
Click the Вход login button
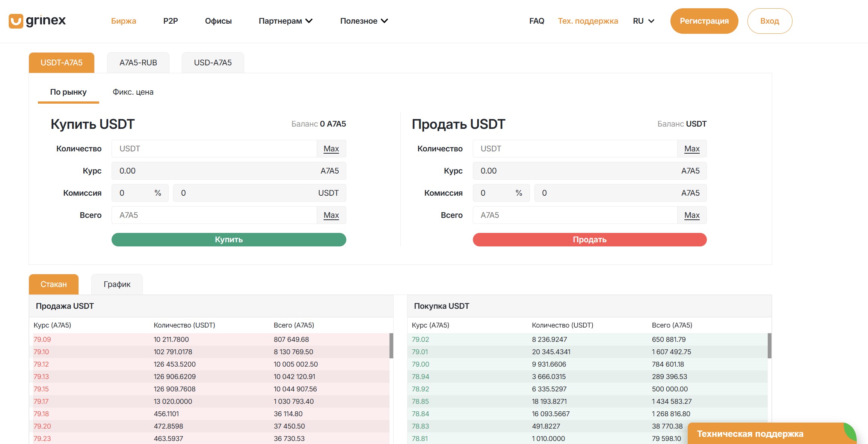point(770,21)
